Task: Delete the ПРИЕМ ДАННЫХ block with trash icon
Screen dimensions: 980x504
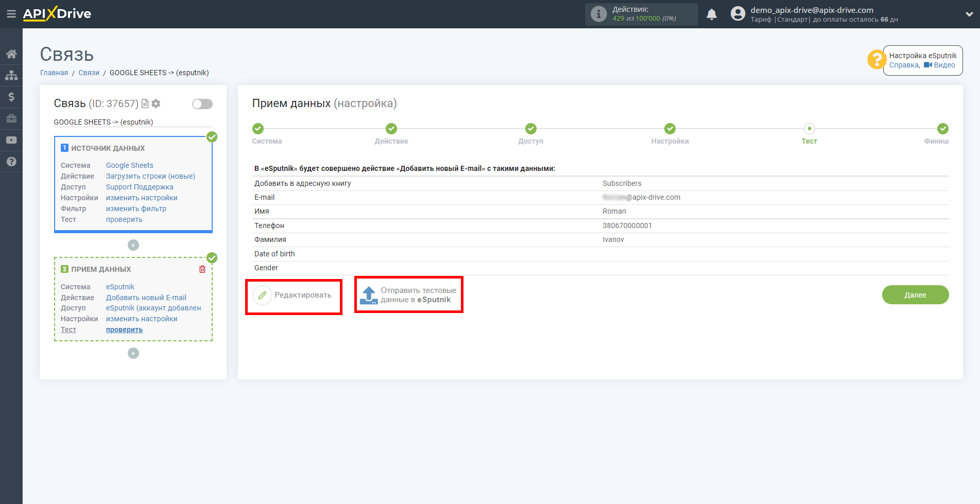Action: pos(202,269)
